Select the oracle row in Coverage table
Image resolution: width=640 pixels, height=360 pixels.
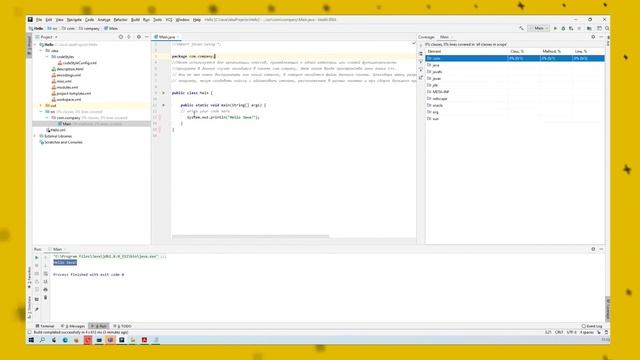point(515,105)
